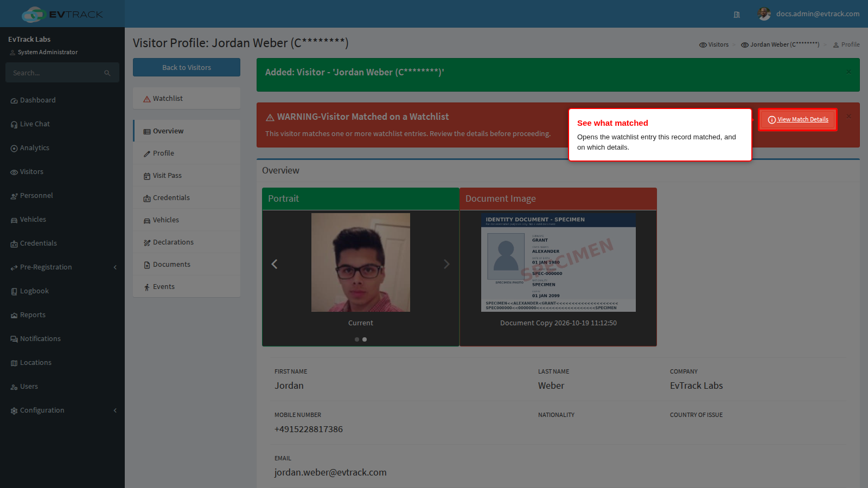The image size is (868, 488).
Task: Open the profile Vehicles tab
Action: (187, 220)
